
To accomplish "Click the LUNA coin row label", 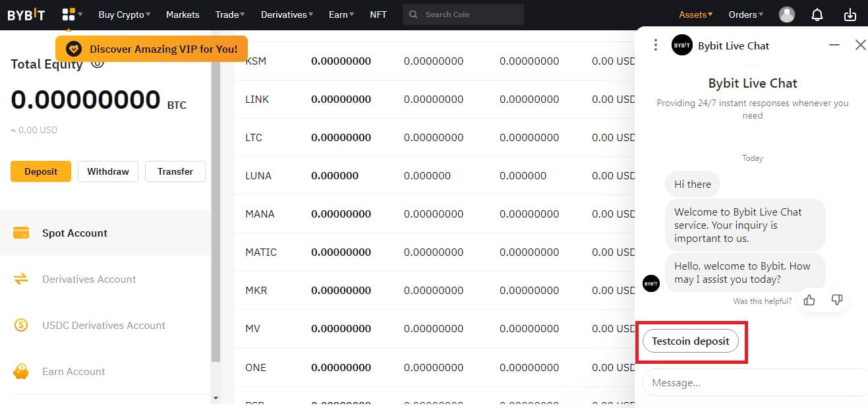I will tap(258, 175).
